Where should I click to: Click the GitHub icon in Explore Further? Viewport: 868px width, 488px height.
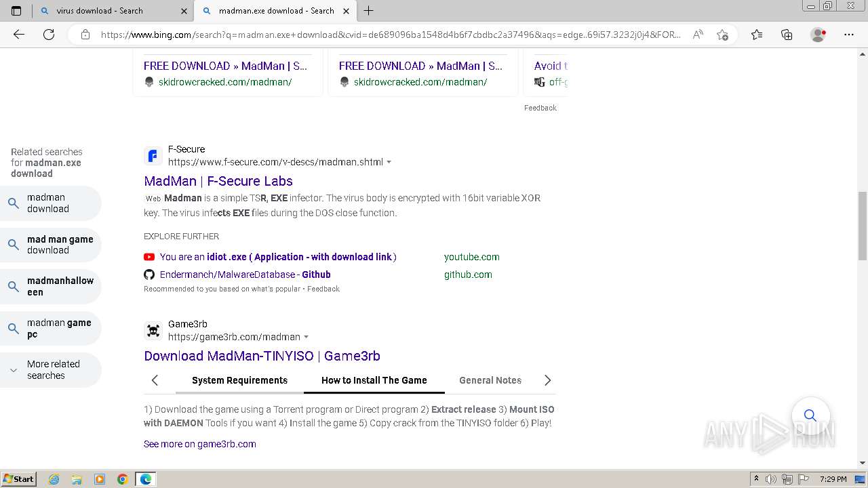coord(149,274)
